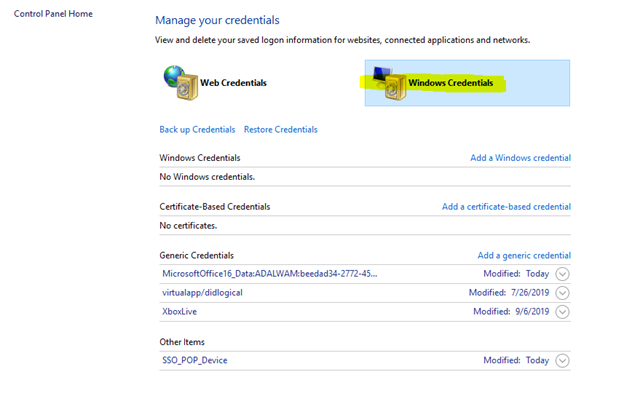Expand the virtualapp/didlogical chevron arrow
The width and height of the screenshot is (624, 412).
[x=562, y=293]
